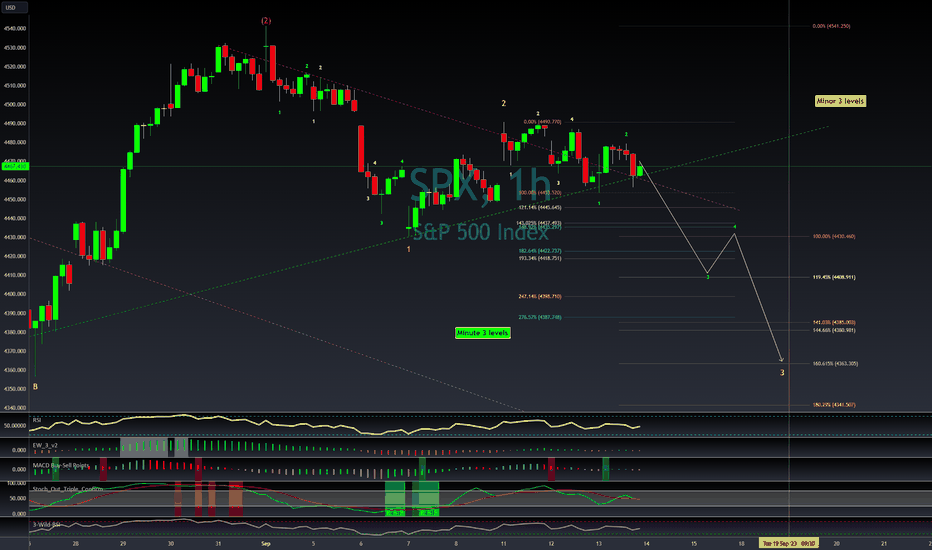Image resolution: width=932 pixels, height=550 pixels.
Task: Click the 247.14% (4398.710) Fib label
Action: point(540,296)
